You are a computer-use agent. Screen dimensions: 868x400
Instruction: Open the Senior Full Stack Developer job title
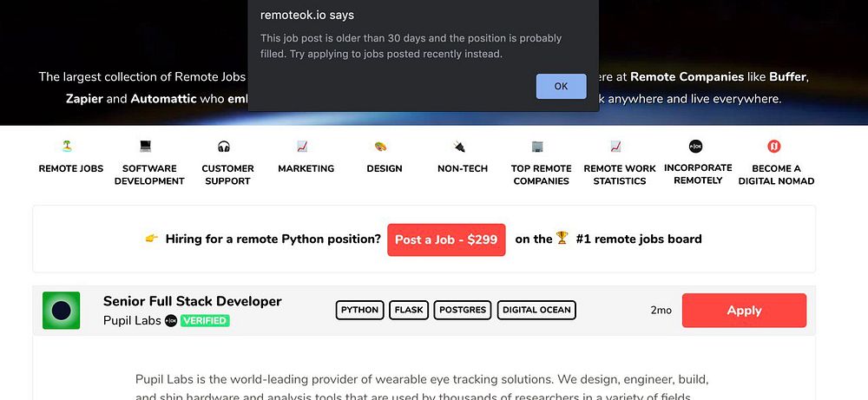(192, 302)
